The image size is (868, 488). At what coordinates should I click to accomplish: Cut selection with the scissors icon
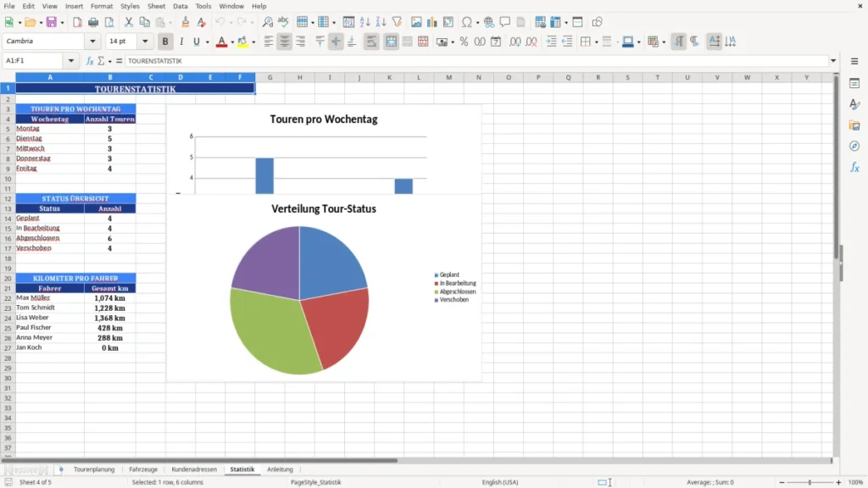(x=129, y=22)
